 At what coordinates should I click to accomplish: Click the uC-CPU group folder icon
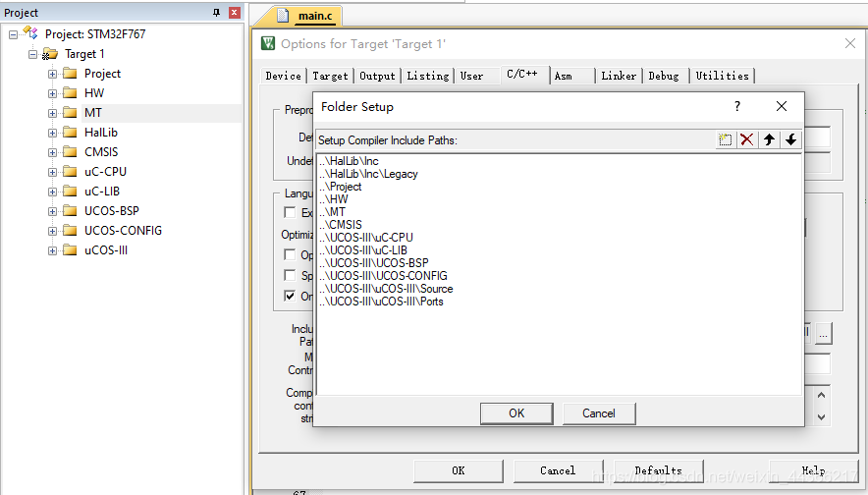[x=70, y=171]
